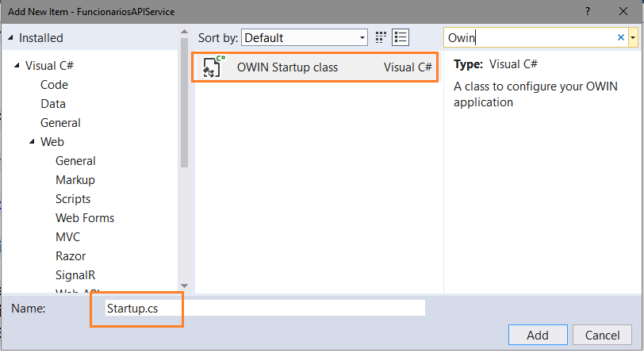This screenshot has height=353, width=644.
Task: Click the Installed header label
Action: pos(41,38)
